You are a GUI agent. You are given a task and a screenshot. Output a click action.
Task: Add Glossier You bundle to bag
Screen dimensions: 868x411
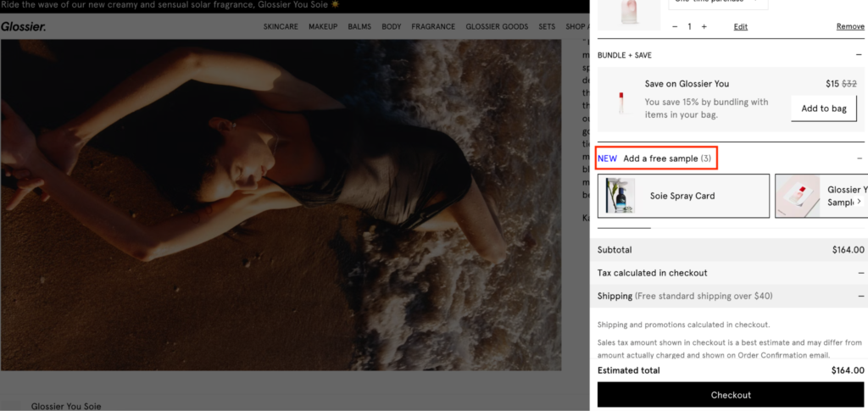coord(824,108)
